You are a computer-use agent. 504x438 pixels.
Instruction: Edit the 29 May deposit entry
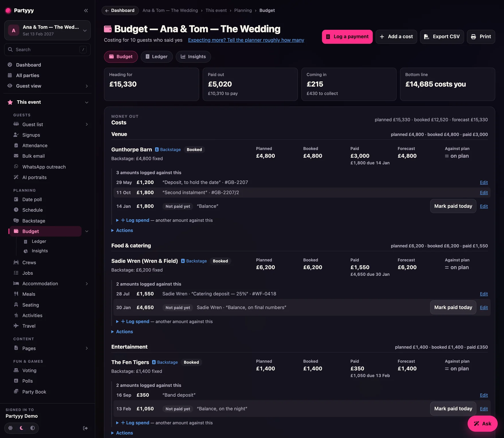tap(484, 182)
